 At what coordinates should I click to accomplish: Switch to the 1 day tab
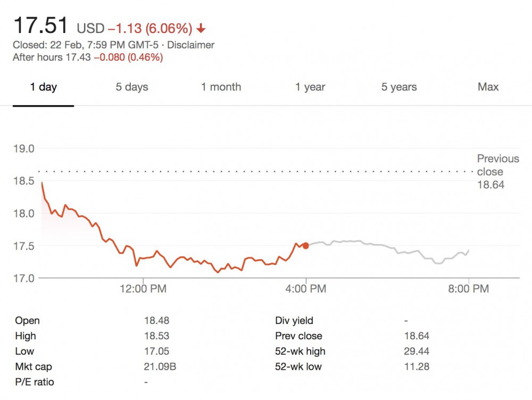pos(43,87)
